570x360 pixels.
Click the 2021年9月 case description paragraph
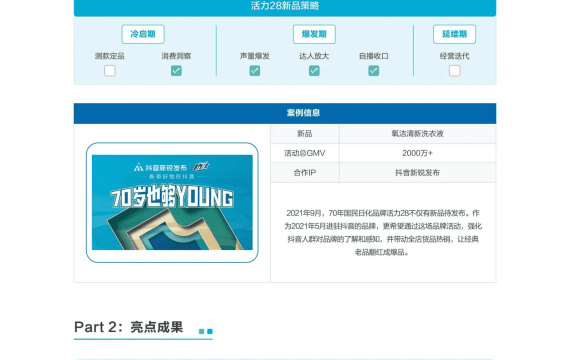[383, 232]
